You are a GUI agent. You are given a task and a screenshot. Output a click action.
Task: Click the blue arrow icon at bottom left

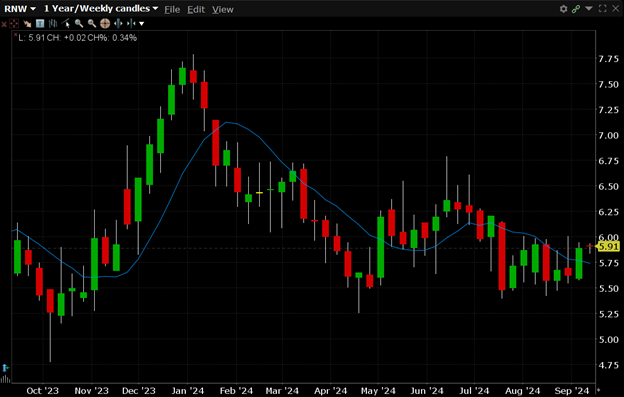click(x=5, y=368)
